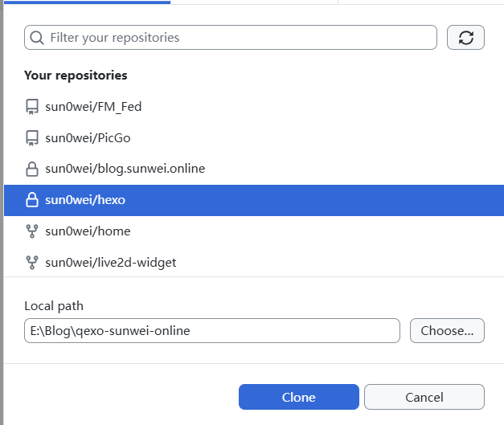
Task: Click the lock icon beside blog.sunwei.online
Action: point(32,169)
